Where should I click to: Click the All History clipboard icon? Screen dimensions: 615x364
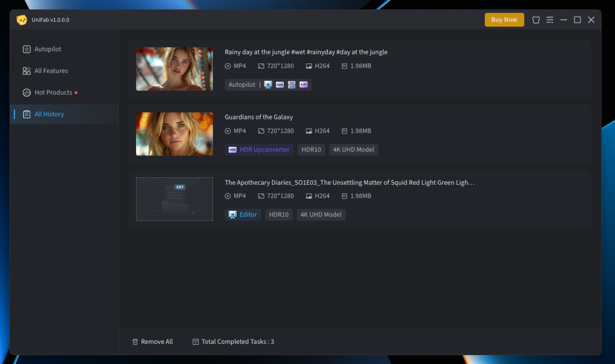[26, 114]
